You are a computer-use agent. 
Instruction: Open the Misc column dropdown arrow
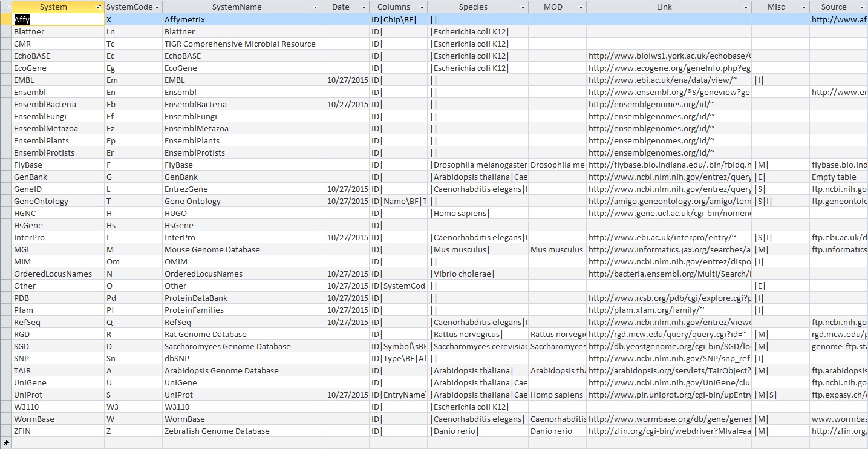pyautogui.click(x=804, y=7)
